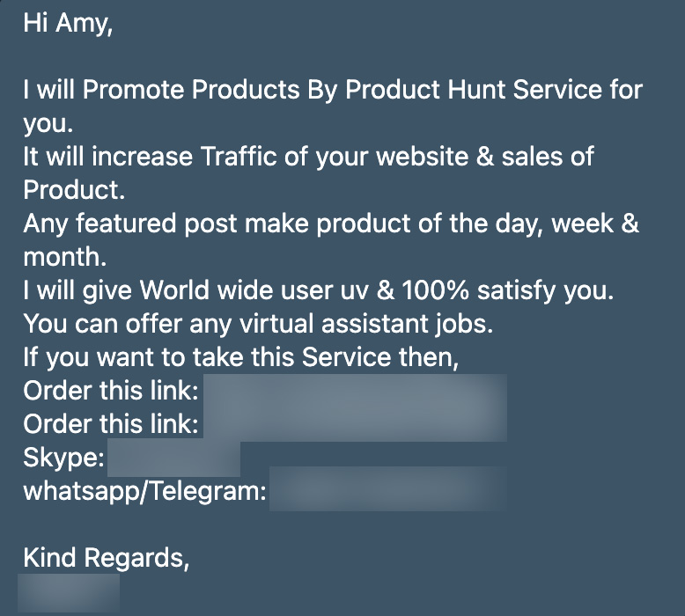Click the "Promote Products By Product Hunt" sentence

(x=333, y=90)
